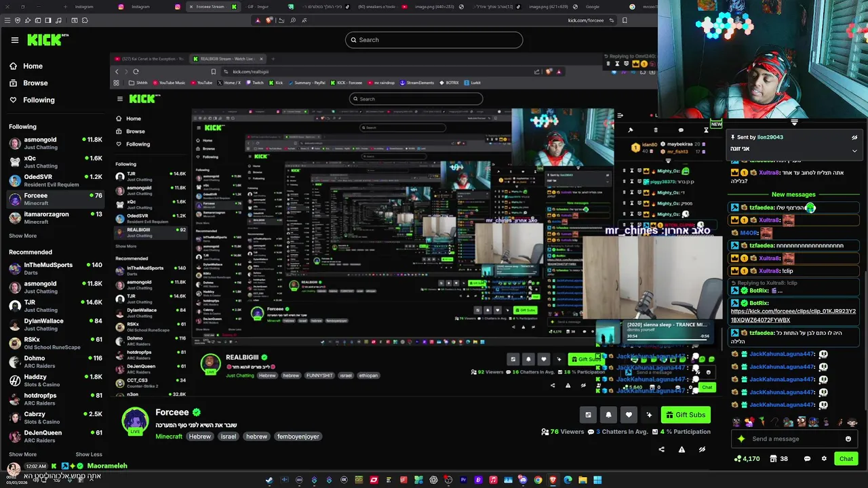
Task: Share the stream using share icon
Action: click(x=661, y=449)
